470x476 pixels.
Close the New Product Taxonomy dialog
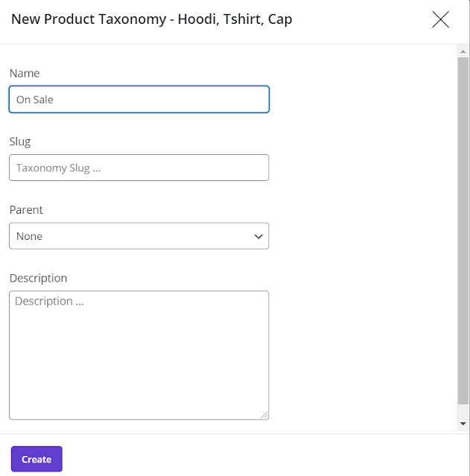440,19
